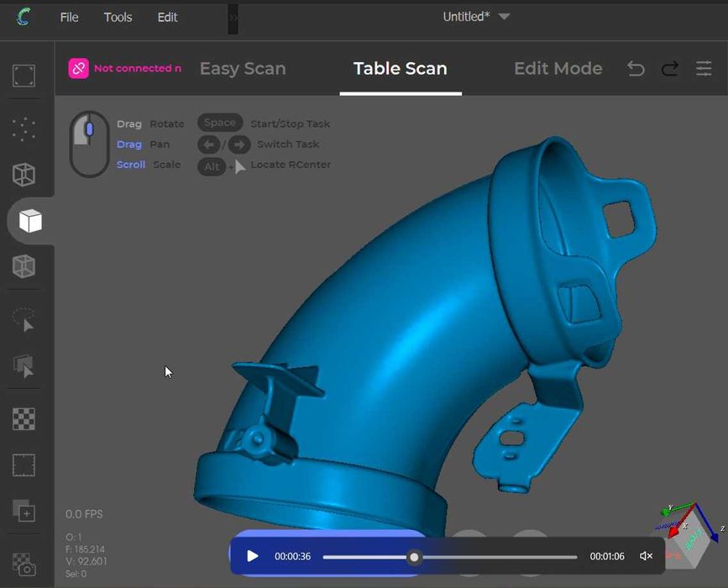
Task: Play the video at 00:00:36
Action: (252, 556)
